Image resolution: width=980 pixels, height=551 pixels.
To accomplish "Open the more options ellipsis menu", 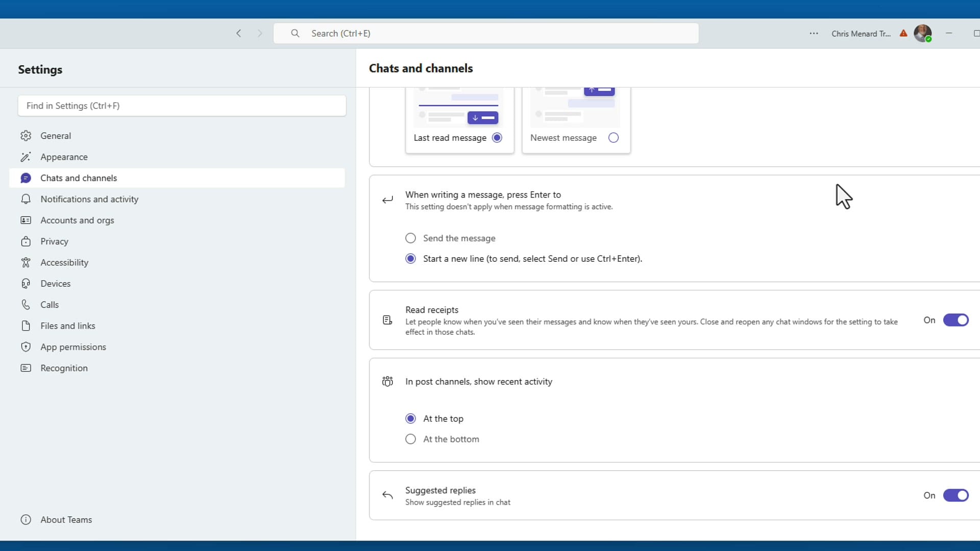I will (x=814, y=33).
